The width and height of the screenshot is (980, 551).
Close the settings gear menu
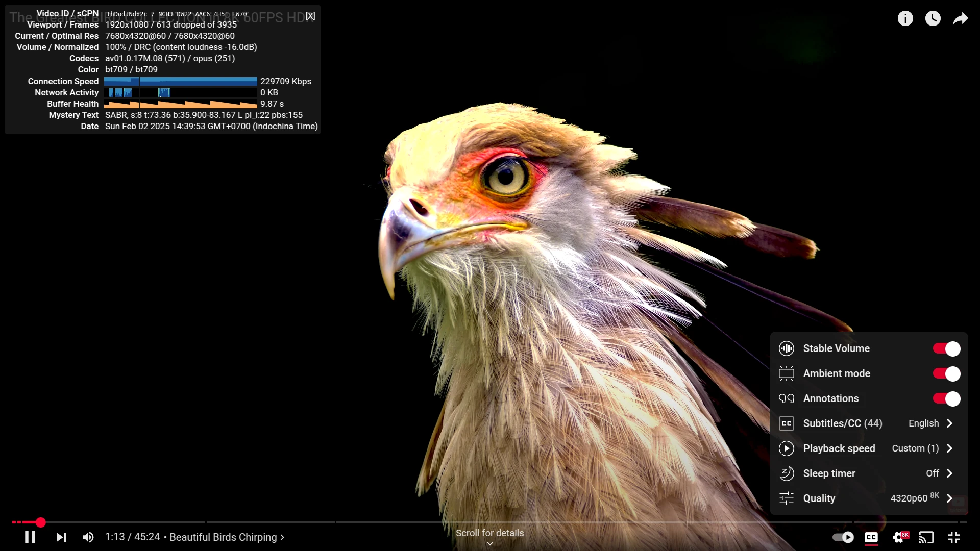pyautogui.click(x=899, y=537)
